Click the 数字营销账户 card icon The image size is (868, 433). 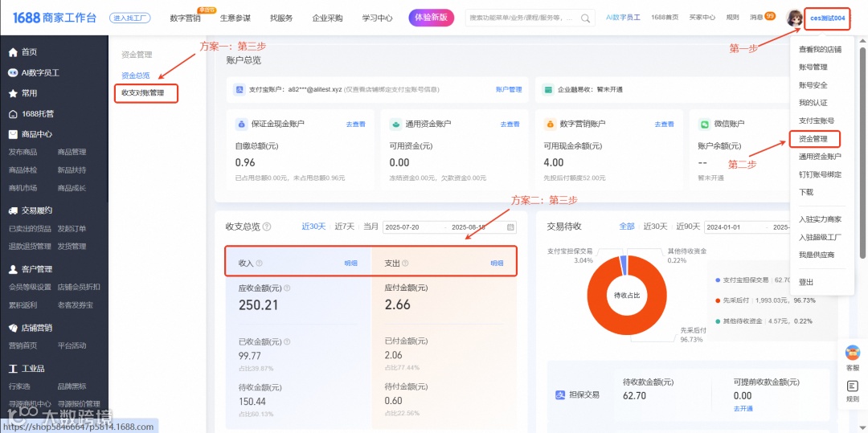click(549, 124)
